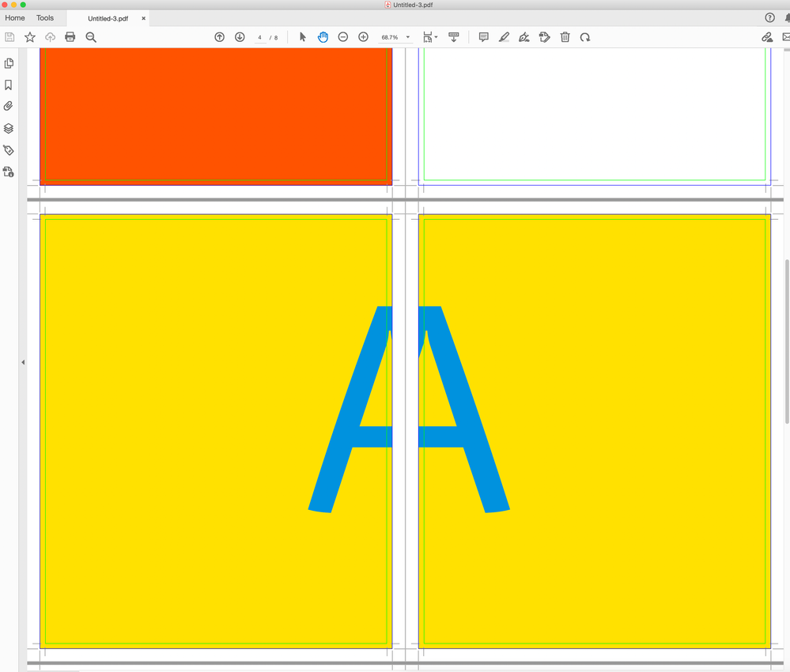Open the Bookmarks panel
The image size is (790, 672).
pos(9,85)
